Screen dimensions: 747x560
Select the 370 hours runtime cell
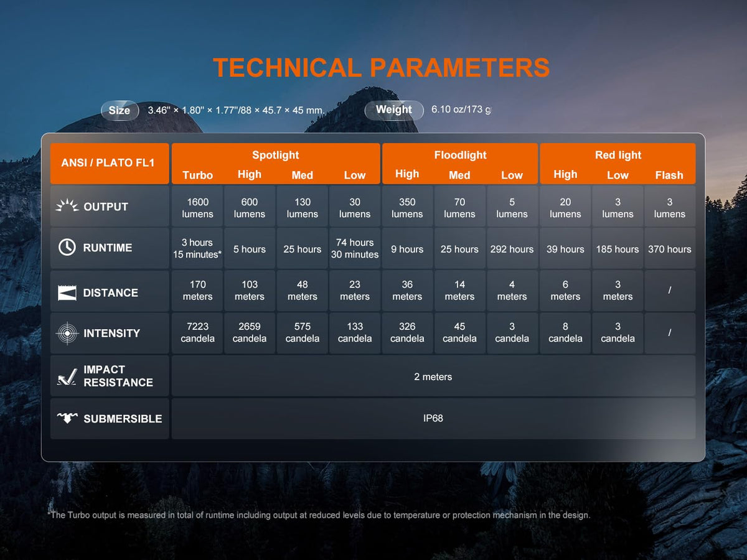[669, 248]
